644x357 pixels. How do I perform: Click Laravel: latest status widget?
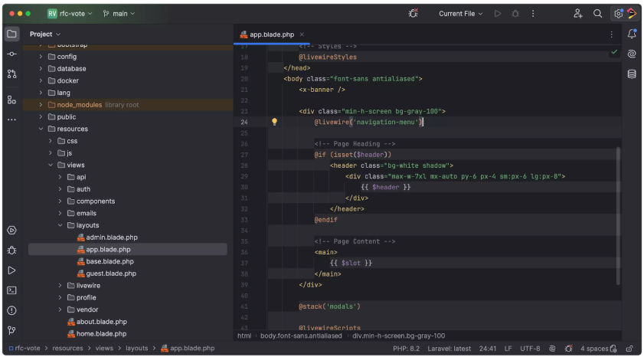(x=449, y=349)
